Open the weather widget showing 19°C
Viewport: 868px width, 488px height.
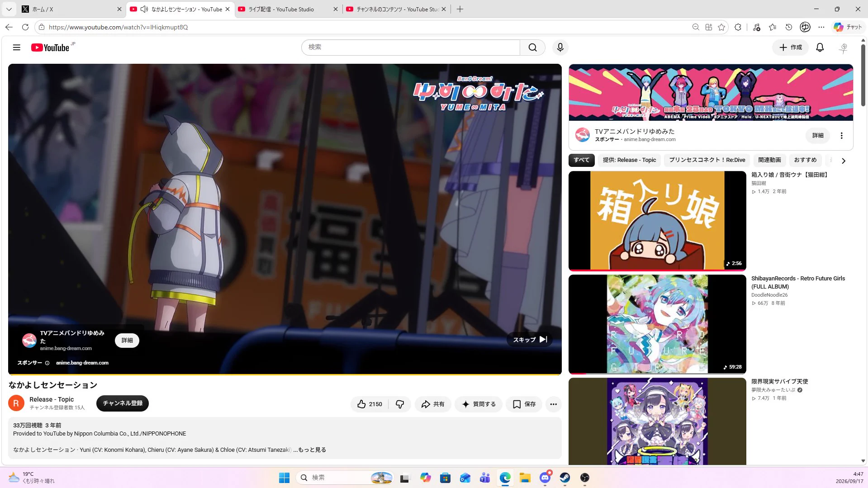point(32,478)
